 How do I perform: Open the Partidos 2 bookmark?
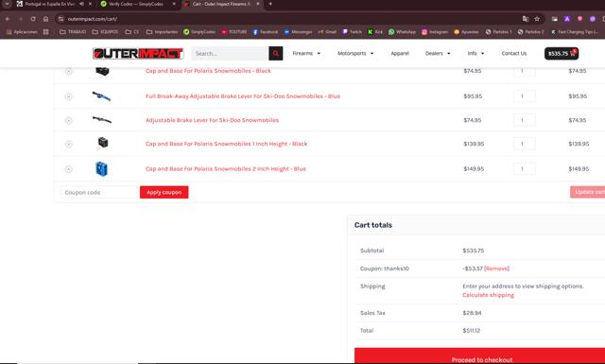click(530, 31)
